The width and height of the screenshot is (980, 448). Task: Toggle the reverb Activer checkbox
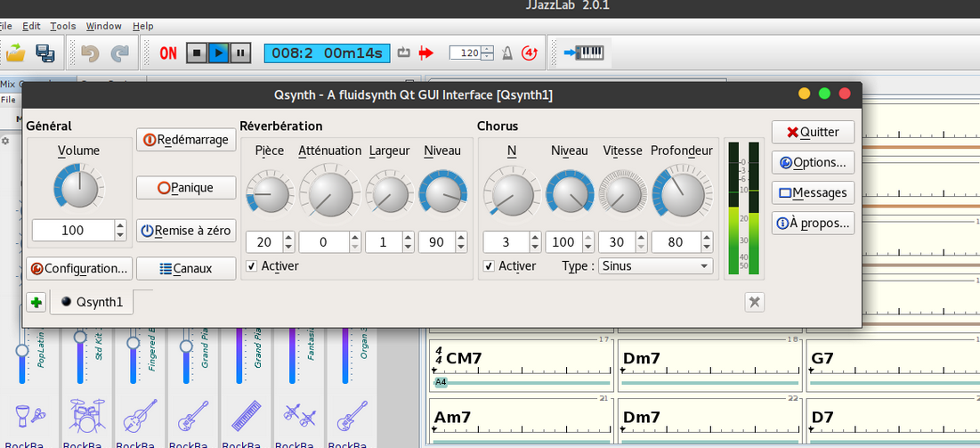click(252, 266)
